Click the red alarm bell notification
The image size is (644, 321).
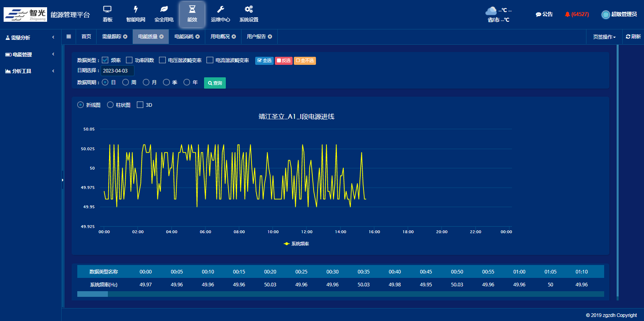pyautogui.click(x=567, y=14)
